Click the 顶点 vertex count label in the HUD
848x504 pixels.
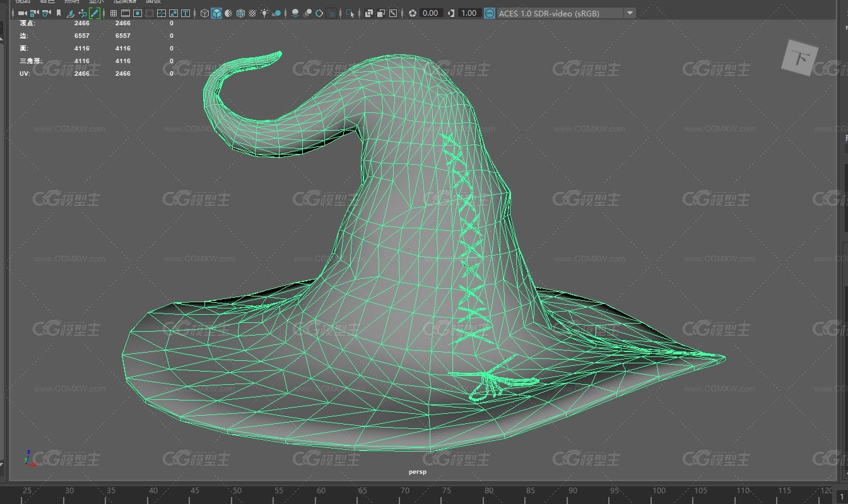tap(26, 23)
